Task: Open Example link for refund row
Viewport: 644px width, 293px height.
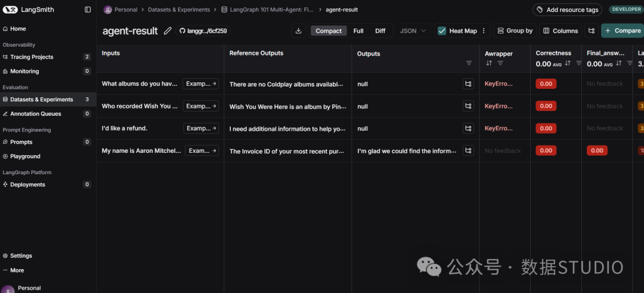Action: [x=201, y=128]
